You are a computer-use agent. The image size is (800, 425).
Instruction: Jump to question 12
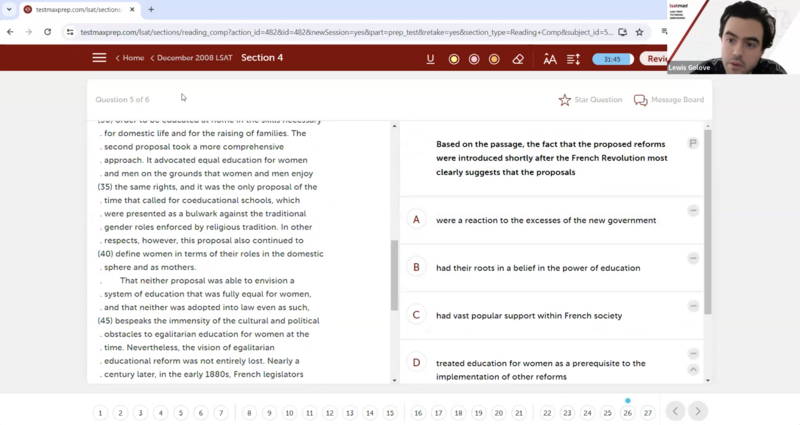(330, 413)
